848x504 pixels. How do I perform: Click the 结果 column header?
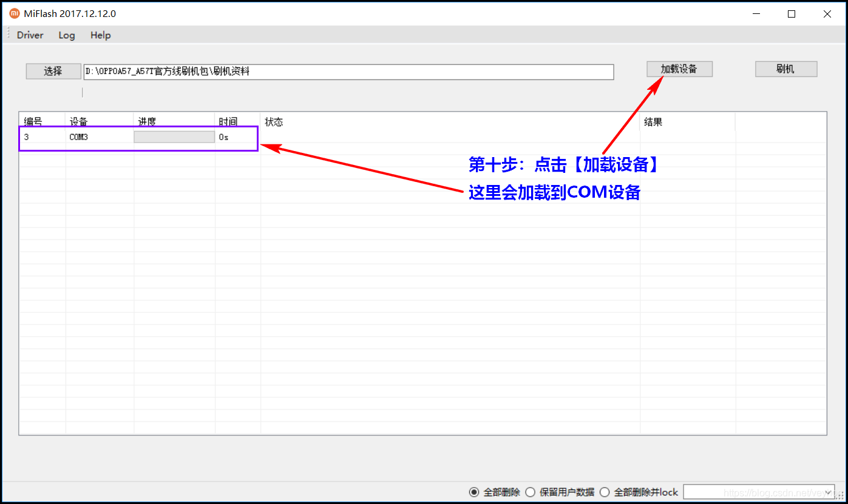click(687, 122)
